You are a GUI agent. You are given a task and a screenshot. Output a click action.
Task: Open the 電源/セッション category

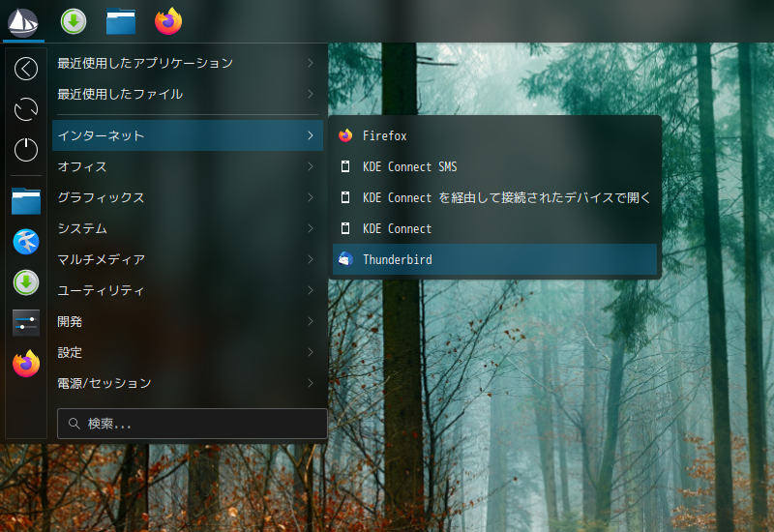188,383
